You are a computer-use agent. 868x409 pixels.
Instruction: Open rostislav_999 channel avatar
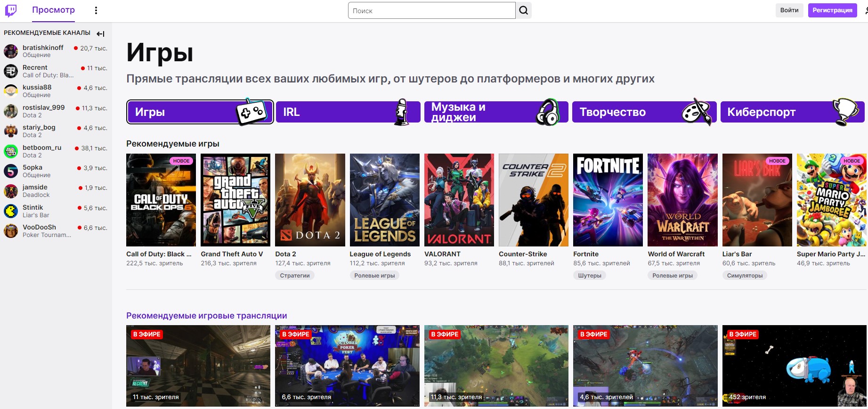tap(11, 111)
